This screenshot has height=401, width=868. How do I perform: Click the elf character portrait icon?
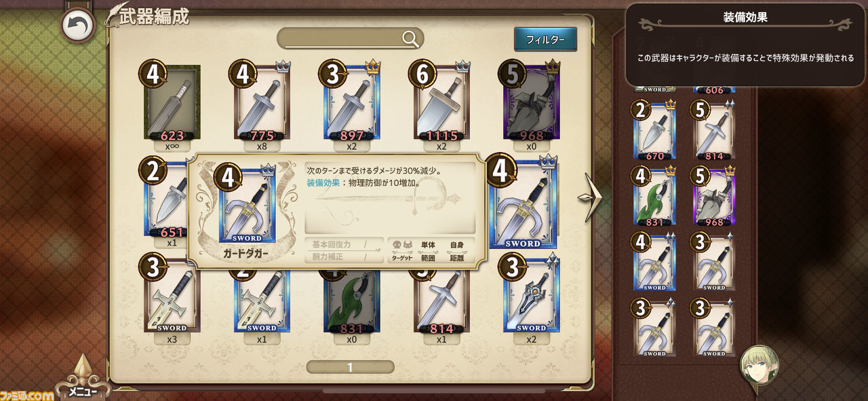759,364
